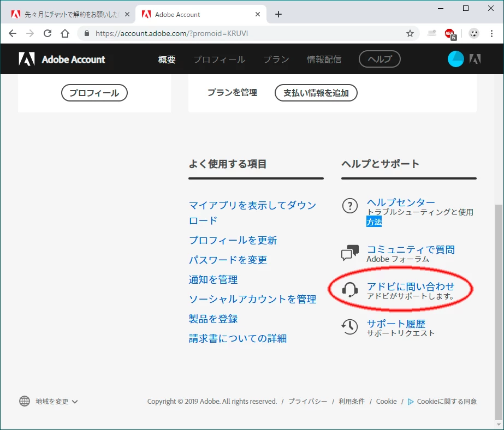Go to browser home page

pyautogui.click(x=65, y=33)
